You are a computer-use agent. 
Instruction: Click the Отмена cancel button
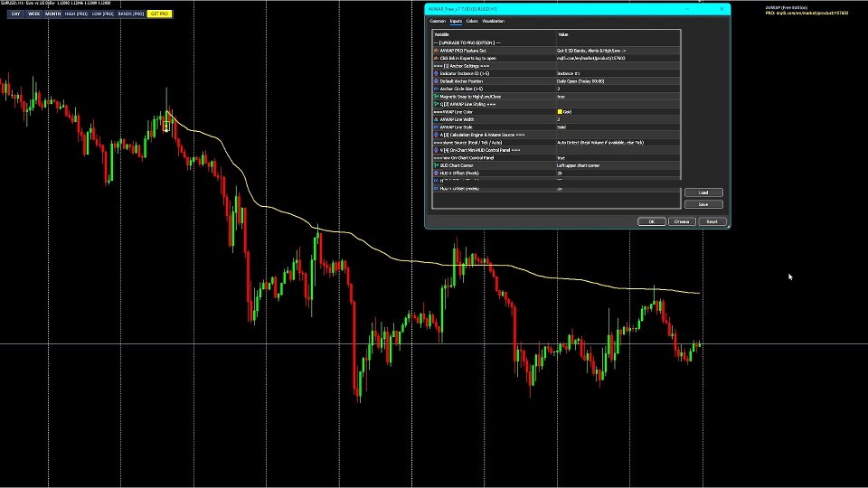pos(682,221)
